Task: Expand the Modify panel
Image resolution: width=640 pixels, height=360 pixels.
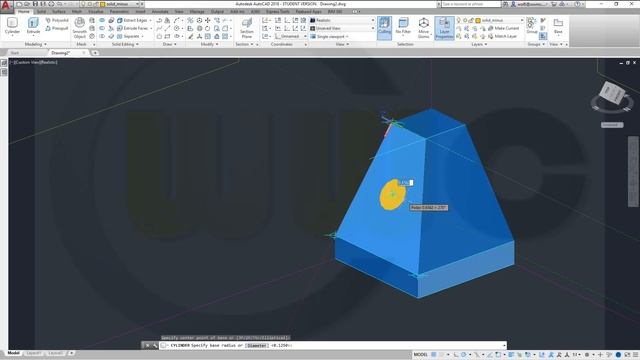Action: point(209,44)
